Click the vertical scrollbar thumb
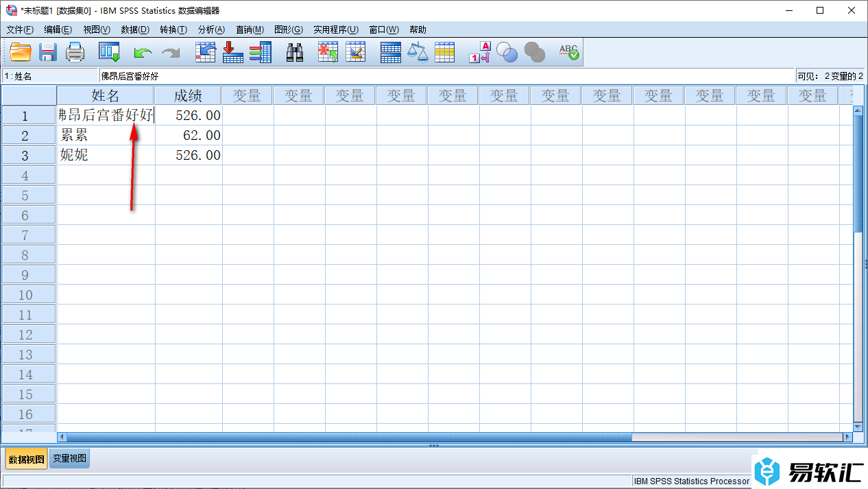Viewport: 868px width, 489px height. coord(858,174)
